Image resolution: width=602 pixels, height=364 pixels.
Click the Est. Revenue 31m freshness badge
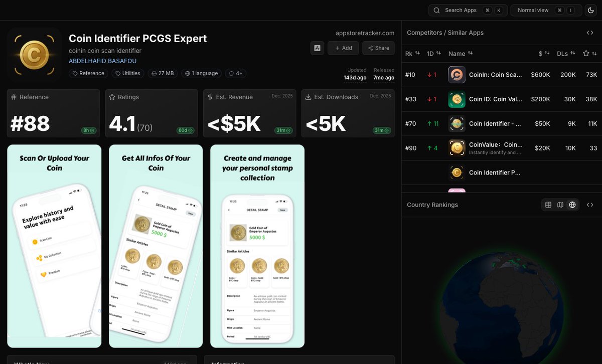tap(284, 130)
